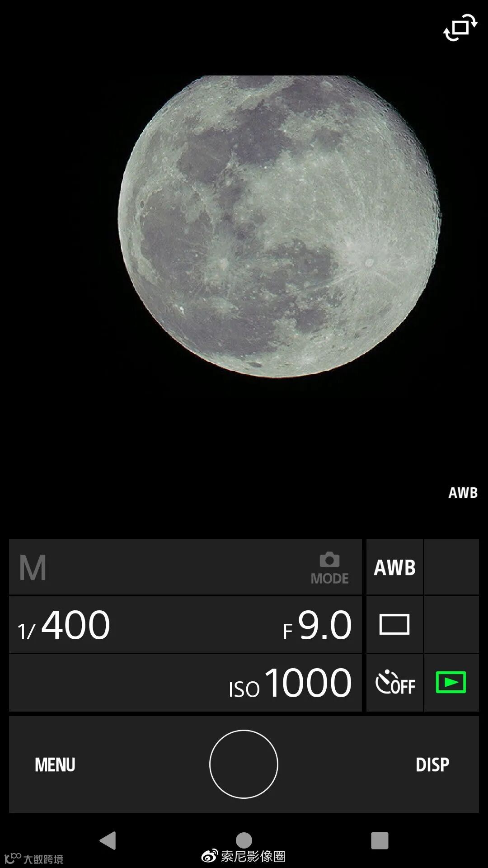Tap the moon in live view
The image size is (488, 868).
tap(279, 226)
